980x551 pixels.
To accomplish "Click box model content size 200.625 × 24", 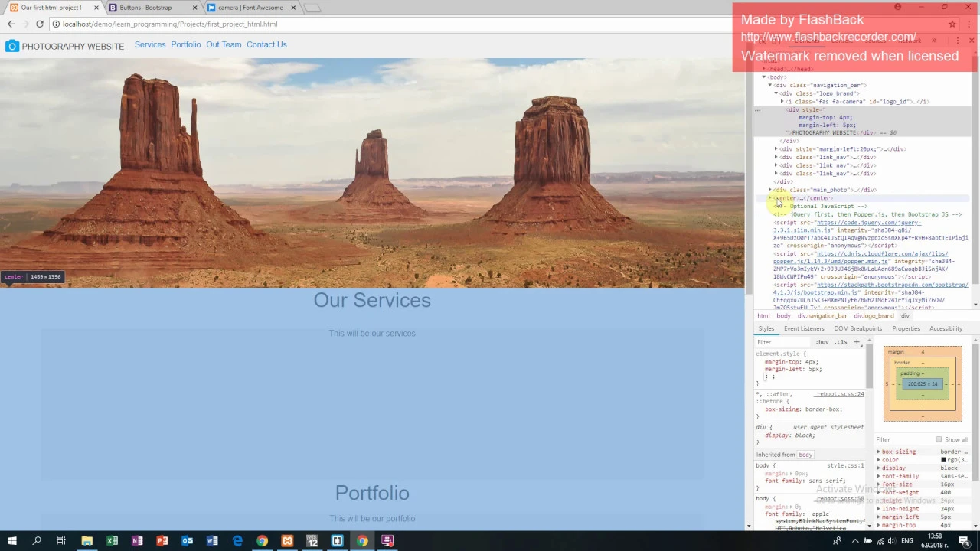I will 922,384.
